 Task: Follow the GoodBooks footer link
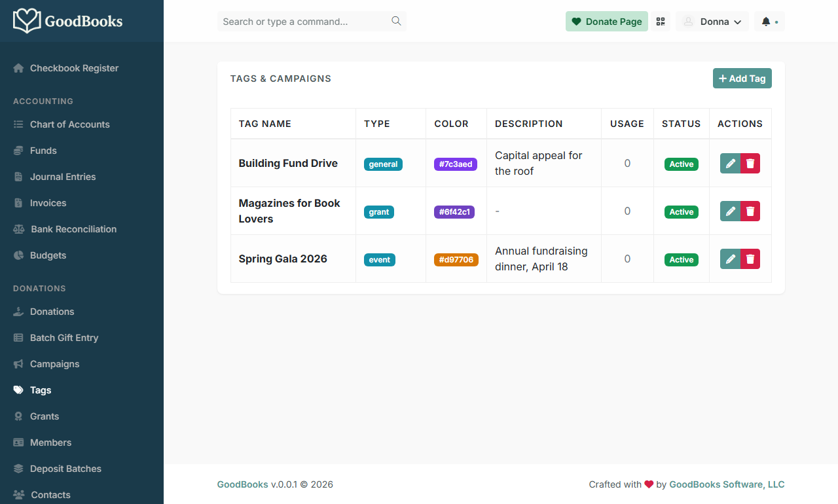tap(242, 484)
